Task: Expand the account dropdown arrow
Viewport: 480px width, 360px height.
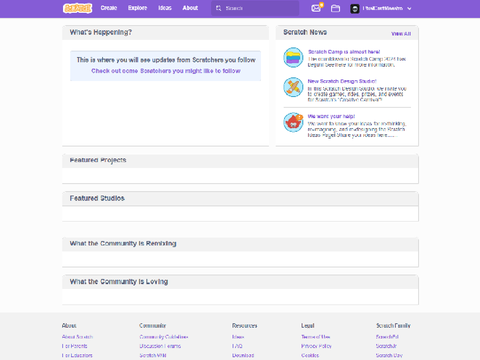Action: pos(409,9)
